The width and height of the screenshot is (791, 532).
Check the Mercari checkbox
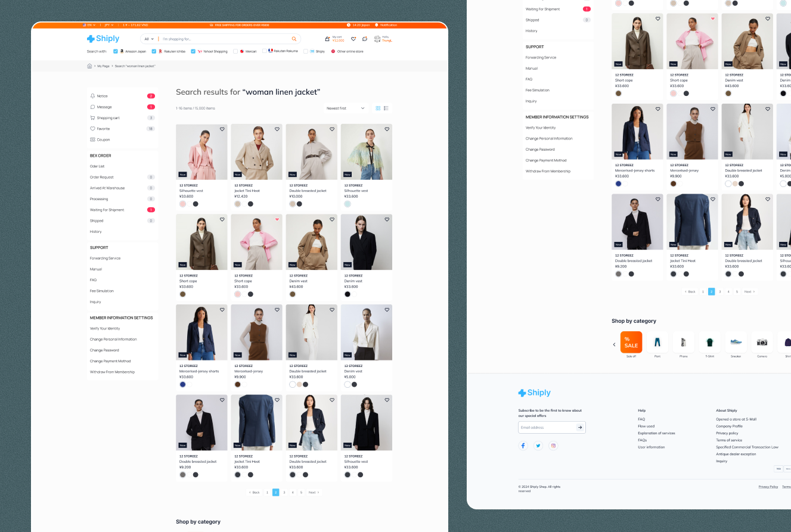tap(235, 51)
